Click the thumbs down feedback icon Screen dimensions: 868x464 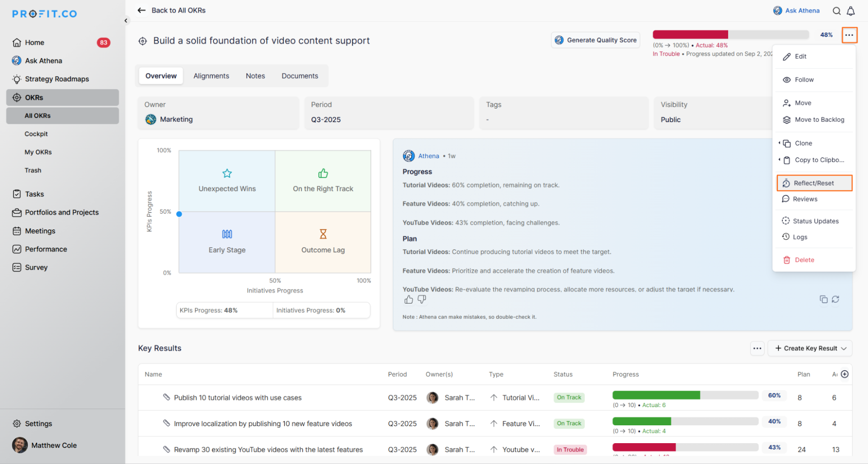coord(422,299)
